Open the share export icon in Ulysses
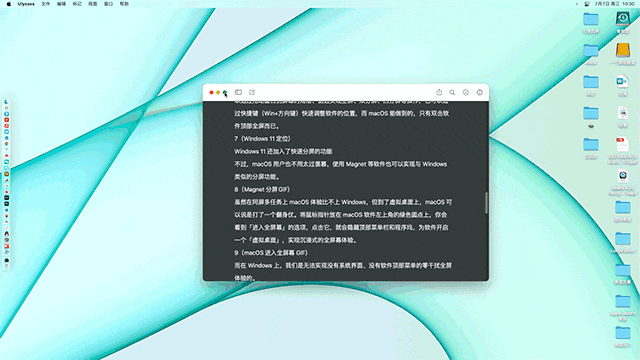 click(439, 92)
